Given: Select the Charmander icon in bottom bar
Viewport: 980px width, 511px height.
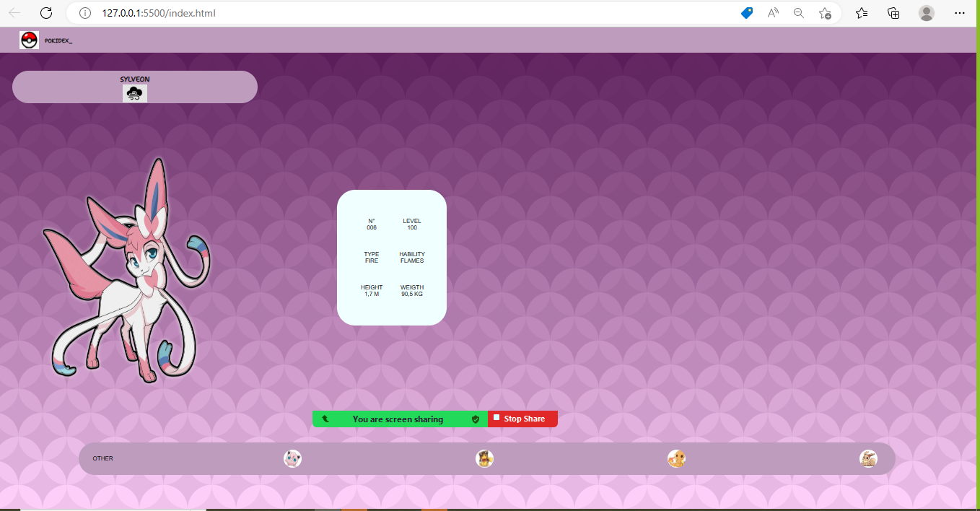Looking at the screenshot, I should pos(676,458).
